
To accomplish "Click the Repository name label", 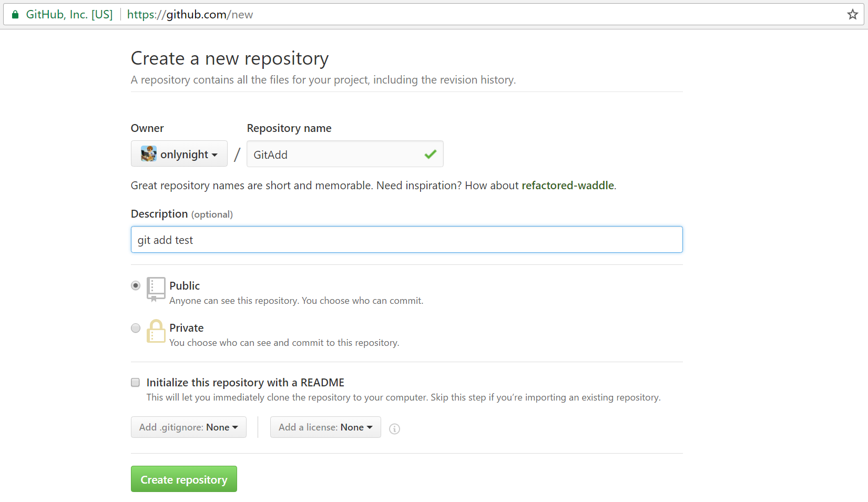I will (x=289, y=128).
